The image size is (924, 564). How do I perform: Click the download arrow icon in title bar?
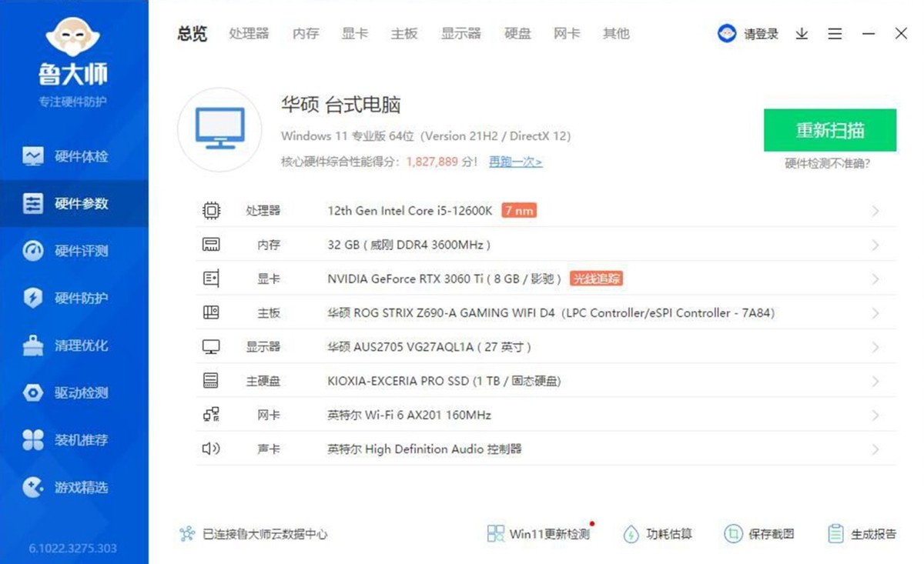802,34
